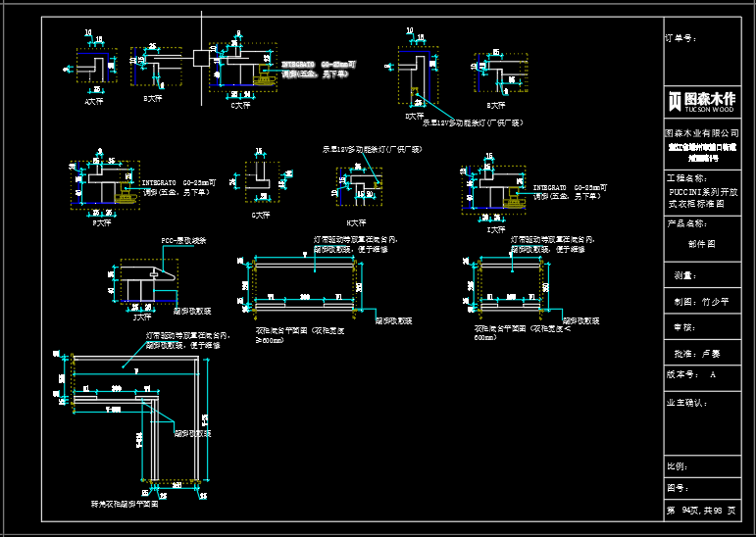
Task: Select INTEGRATO note beside the F detail
Action: [175, 187]
